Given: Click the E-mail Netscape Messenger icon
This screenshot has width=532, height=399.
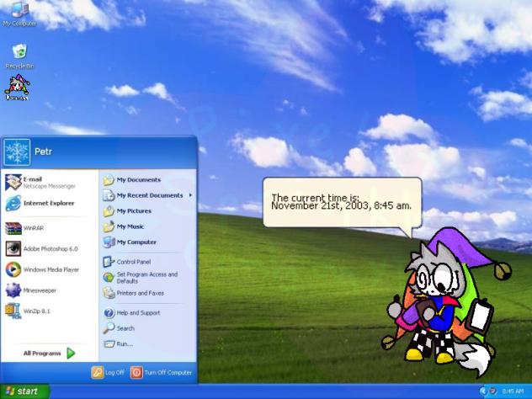Looking at the screenshot, I should (13, 182).
